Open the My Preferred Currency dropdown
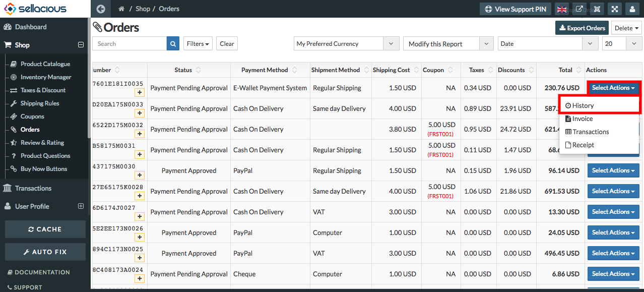This screenshot has height=292, width=644. click(347, 44)
